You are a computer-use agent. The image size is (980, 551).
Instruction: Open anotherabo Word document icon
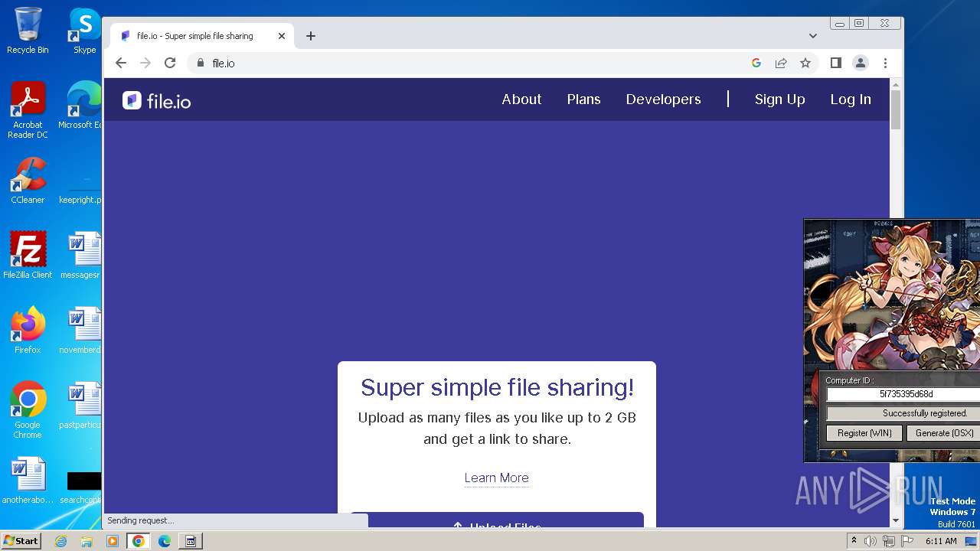coord(28,481)
